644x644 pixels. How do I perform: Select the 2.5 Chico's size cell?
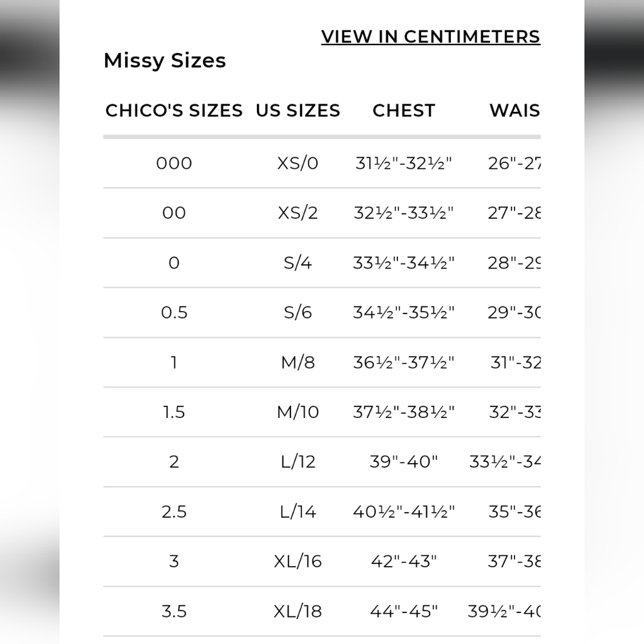point(174,511)
